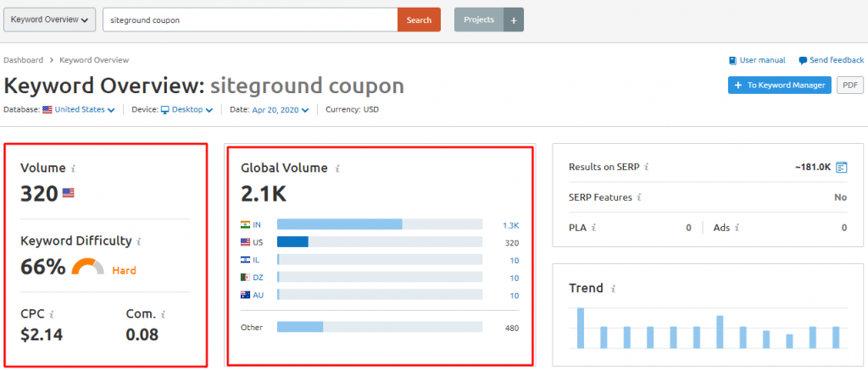Show info for Global Volume
The height and width of the screenshot is (370, 868).
(337, 168)
